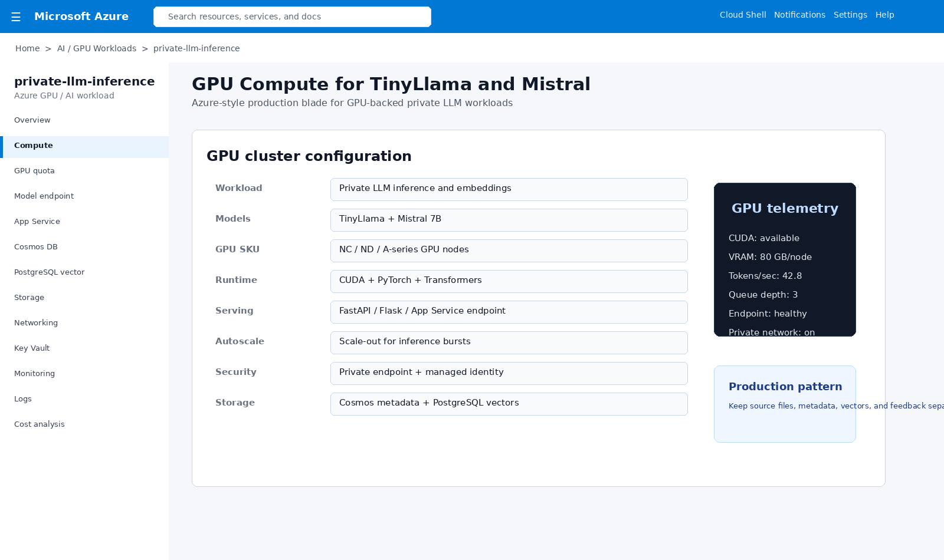The image size is (944, 560).
Task: Open the hamburger menu icon
Action: tap(16, 17)
